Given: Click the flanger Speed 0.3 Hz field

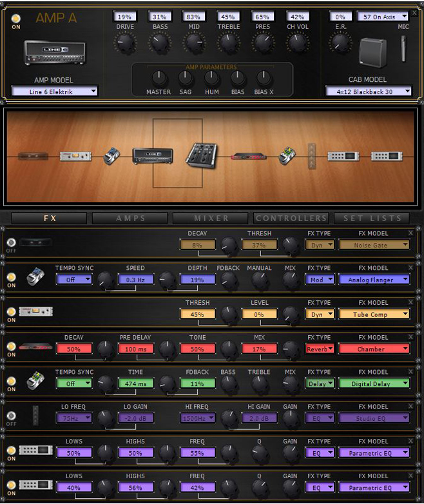Looking at the screenshot, I should coord(135,280).
